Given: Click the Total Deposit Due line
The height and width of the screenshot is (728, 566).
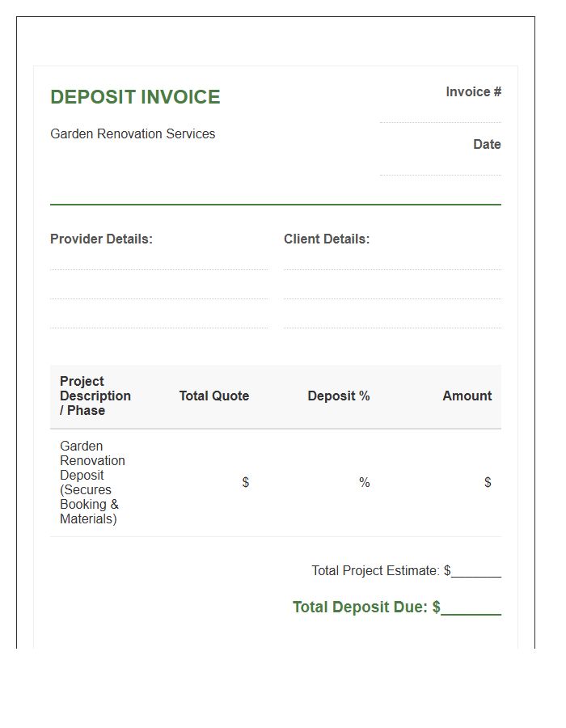Looking at the screenshot, I should 397,607.
